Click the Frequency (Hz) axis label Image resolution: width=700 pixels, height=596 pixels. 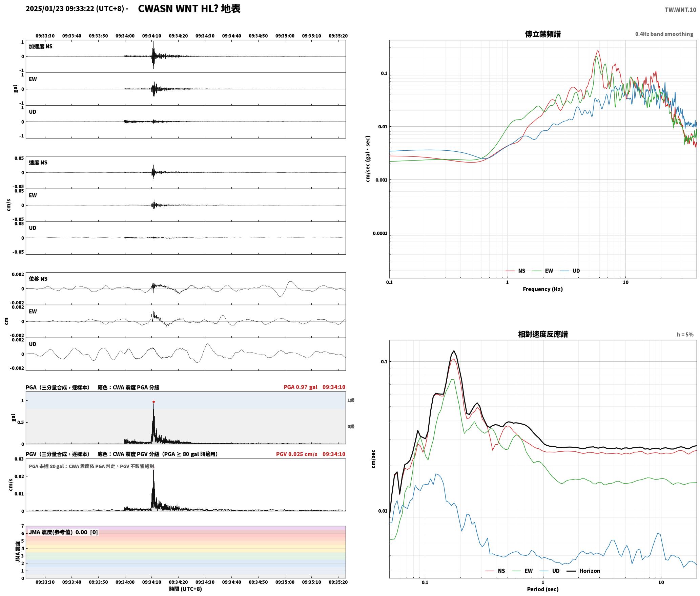[543, 289]
